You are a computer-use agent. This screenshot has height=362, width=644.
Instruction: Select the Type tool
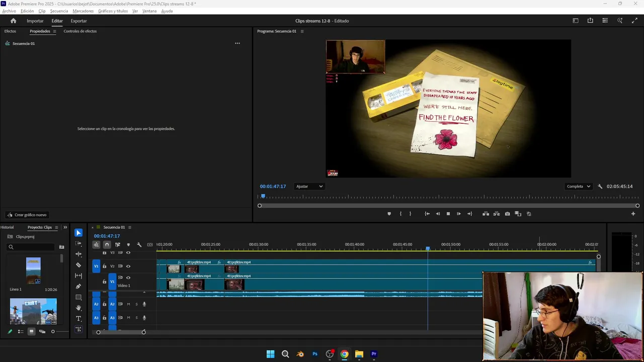click(78, 318)
